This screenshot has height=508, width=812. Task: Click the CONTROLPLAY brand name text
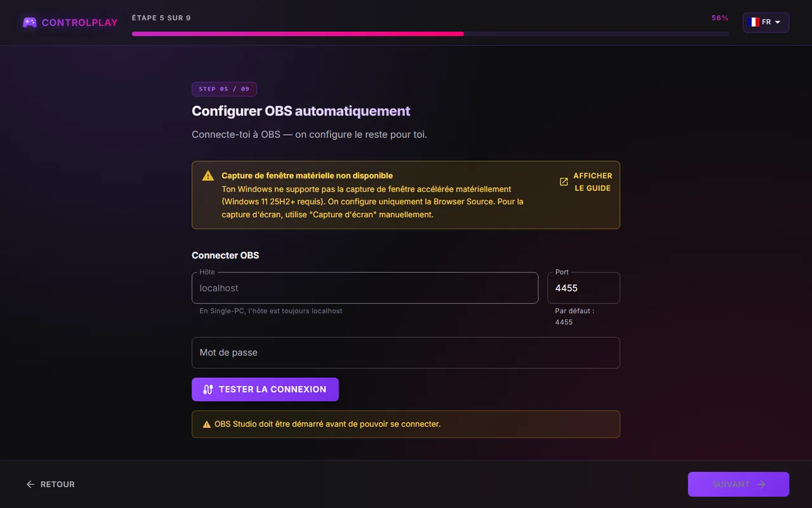tap(80, 23)
